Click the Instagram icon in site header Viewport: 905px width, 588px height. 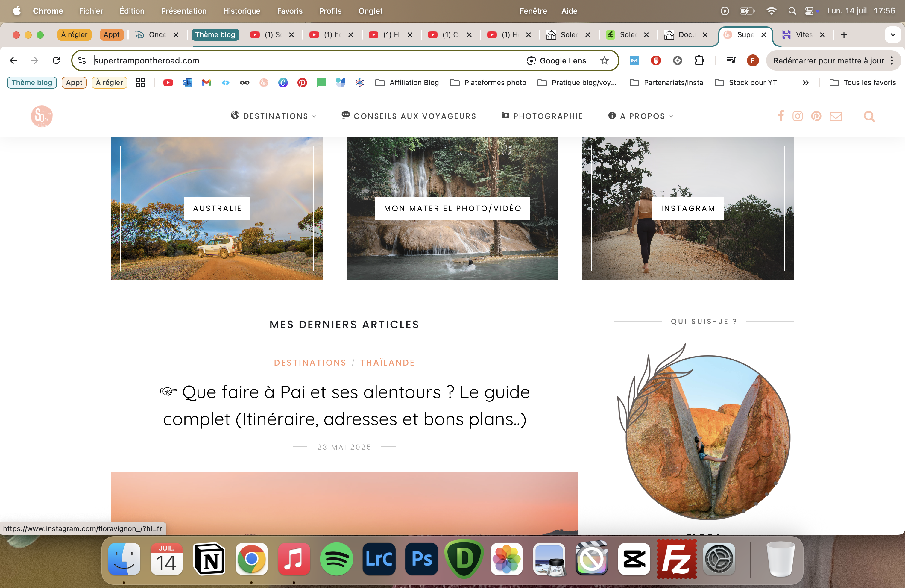tap(797, 116)
